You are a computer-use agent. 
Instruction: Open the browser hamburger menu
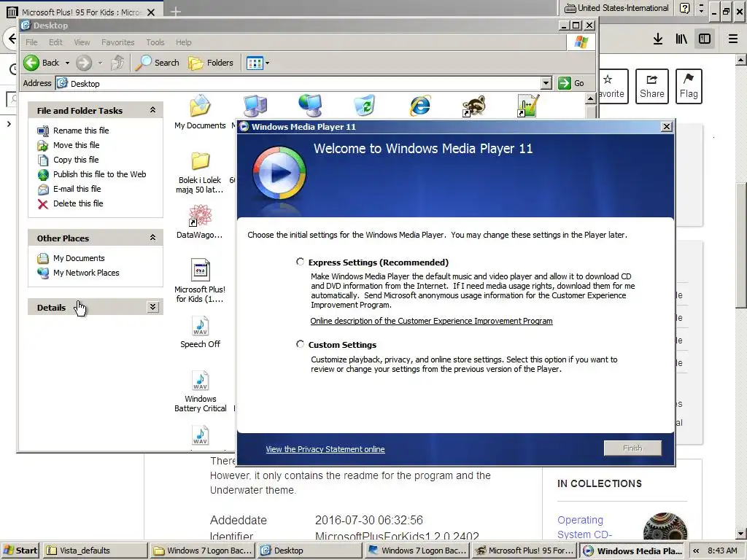tap(733, 39)
